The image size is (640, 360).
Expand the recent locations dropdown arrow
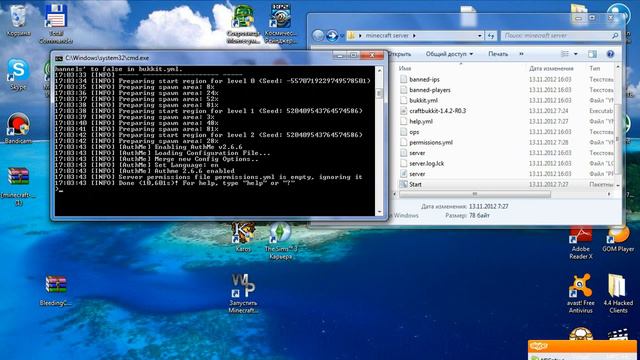342,36
